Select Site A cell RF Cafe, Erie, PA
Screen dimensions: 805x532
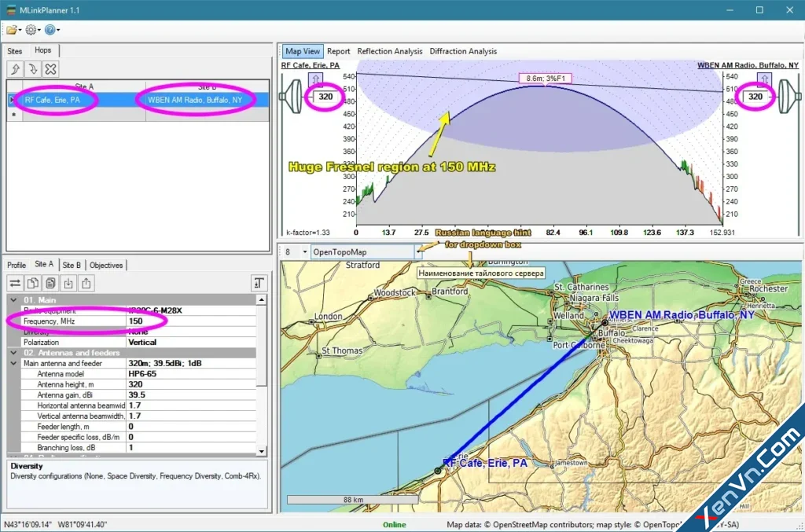coord(83,100)
